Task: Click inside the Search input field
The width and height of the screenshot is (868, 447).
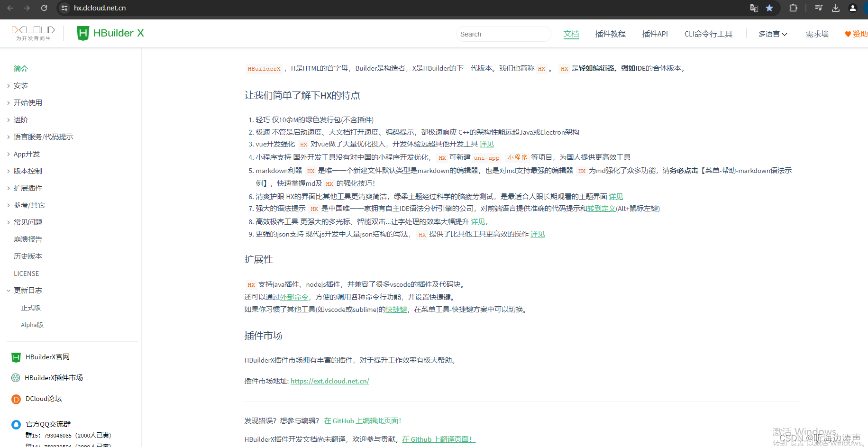Action: coord(503,34)
